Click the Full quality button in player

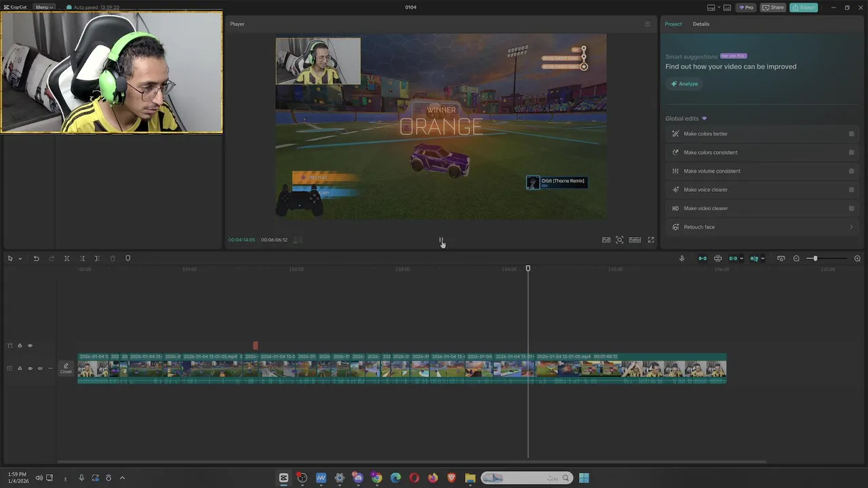606,240
